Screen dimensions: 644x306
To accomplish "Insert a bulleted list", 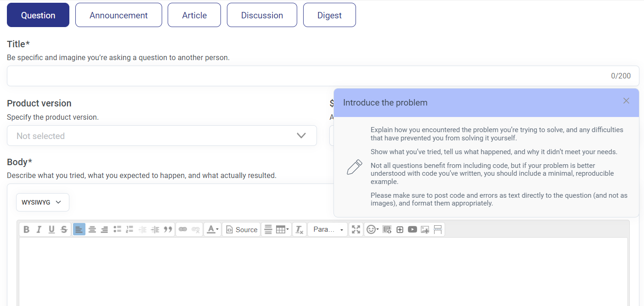I will click(x=117, y=229).
